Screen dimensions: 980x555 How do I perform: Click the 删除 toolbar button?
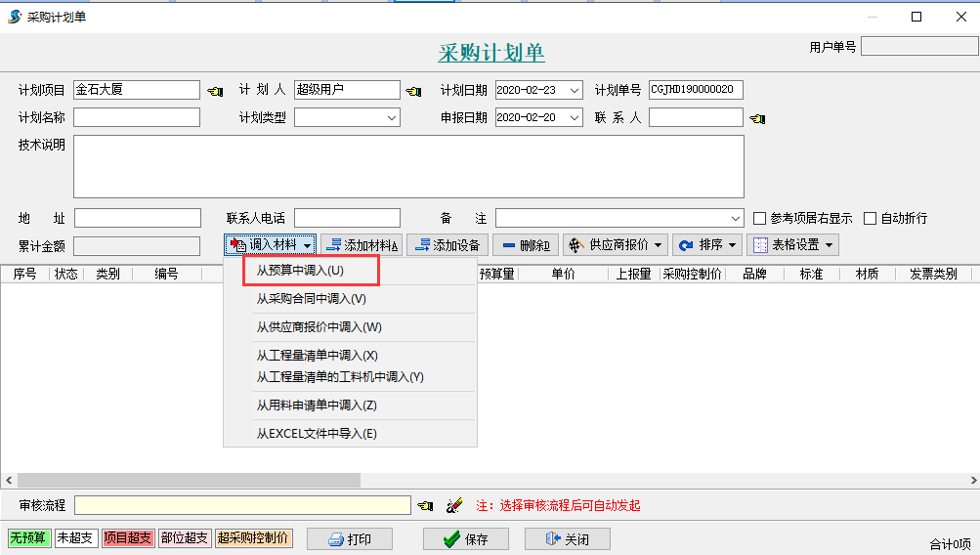[x=526, y=244]
